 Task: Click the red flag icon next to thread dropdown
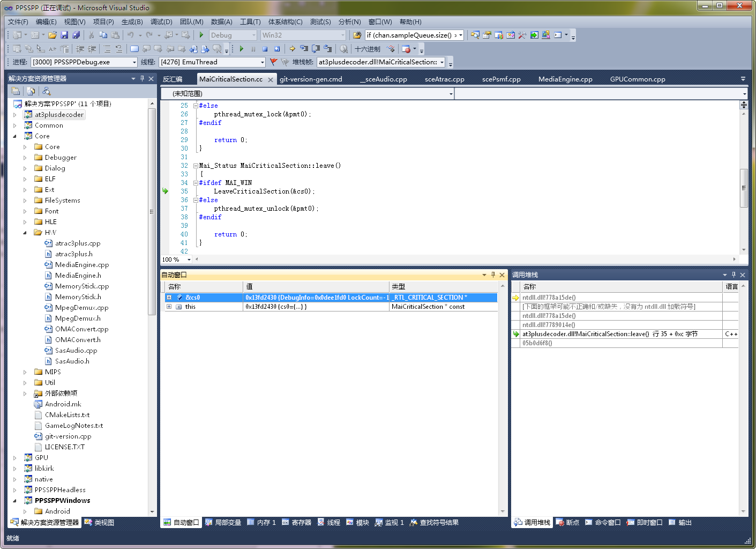pyautogui.click(x=273, y=62)
